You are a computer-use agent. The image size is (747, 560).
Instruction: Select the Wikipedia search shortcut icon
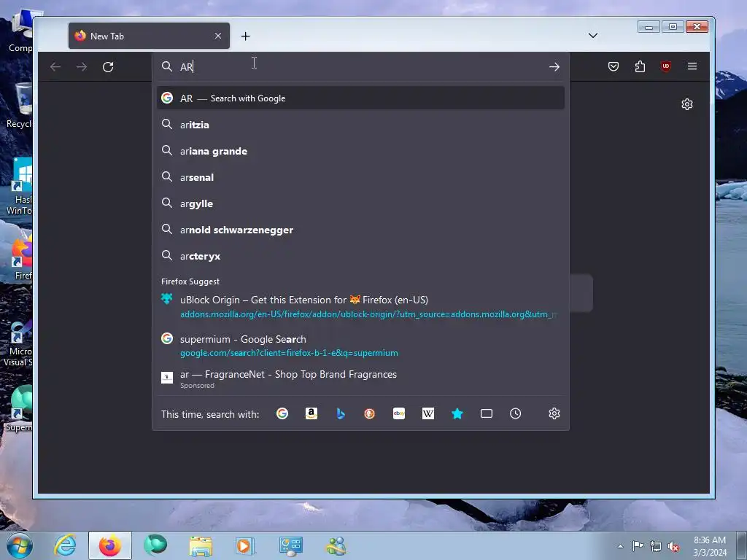coord(427,413)
